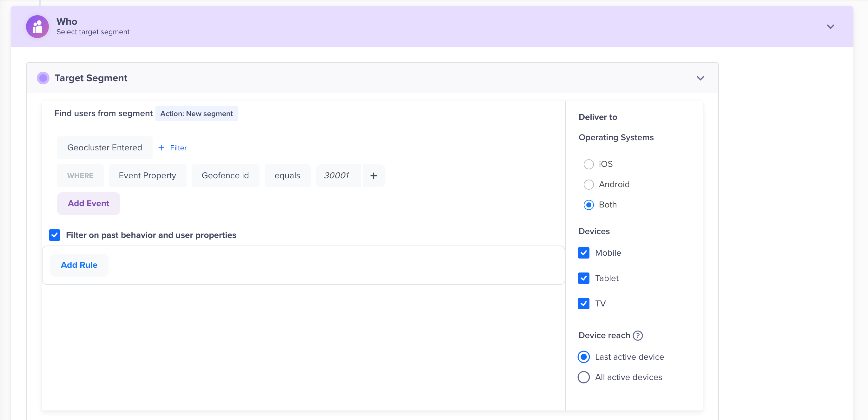Viewport: 868px width, 420px height.
Task: Uncheck Filter on past behavior checkbox
Action: pyautogui.click(x=55, y=235)
